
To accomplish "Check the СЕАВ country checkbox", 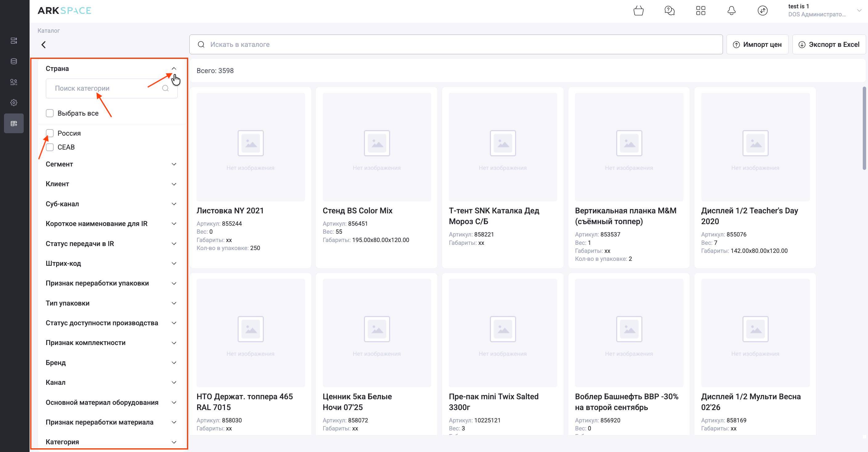I will tap(50, 147).
